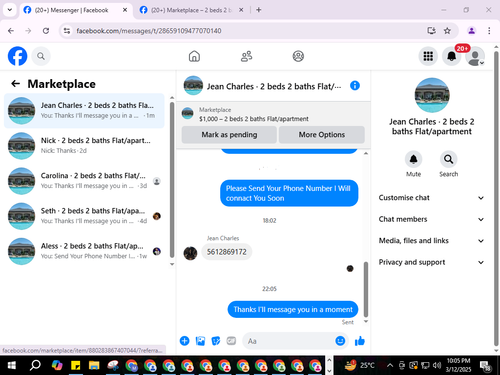Viewport: 500px width, 375px height.
Task: Open Carolina conversation in list
Action: point(84,181)
